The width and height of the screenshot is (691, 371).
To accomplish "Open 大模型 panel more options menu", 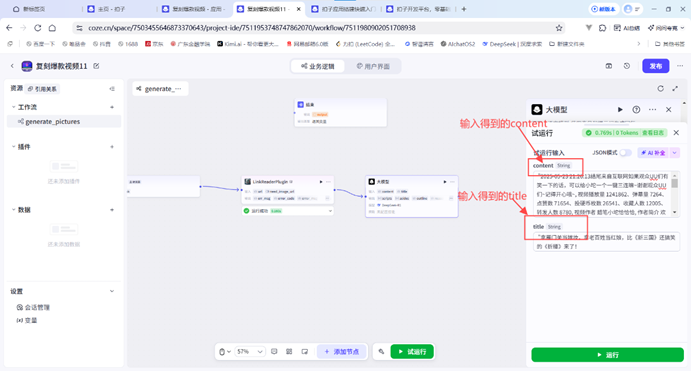I will pos(652,109).
